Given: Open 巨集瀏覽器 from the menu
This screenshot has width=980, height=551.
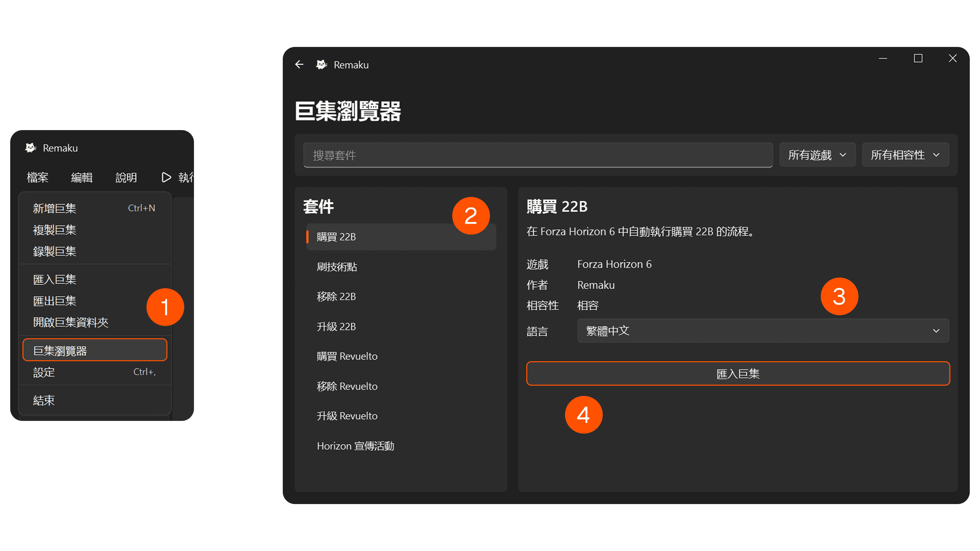Looking at the screenshot, I should pyautogui.click(x=95, y=350).
